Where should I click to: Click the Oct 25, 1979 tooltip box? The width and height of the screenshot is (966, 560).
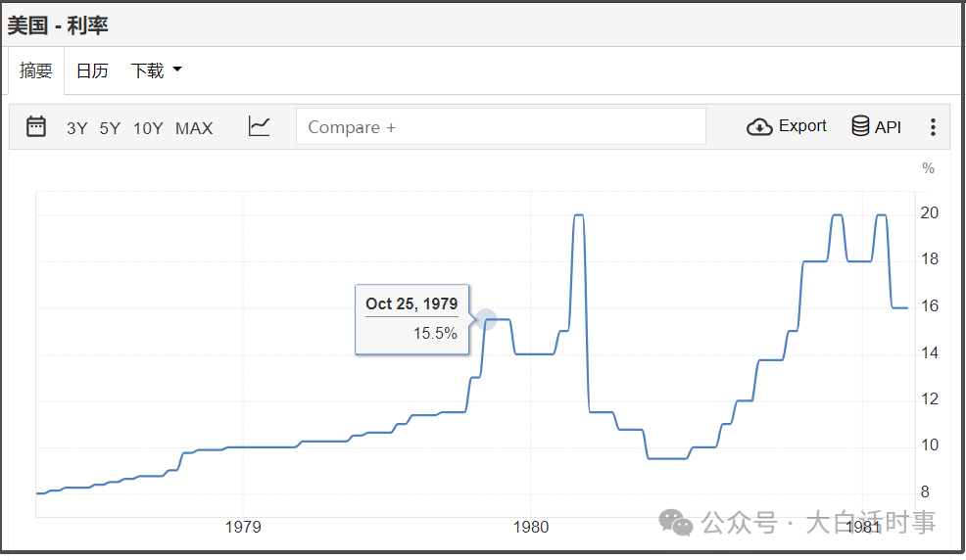tap(411, 319)
